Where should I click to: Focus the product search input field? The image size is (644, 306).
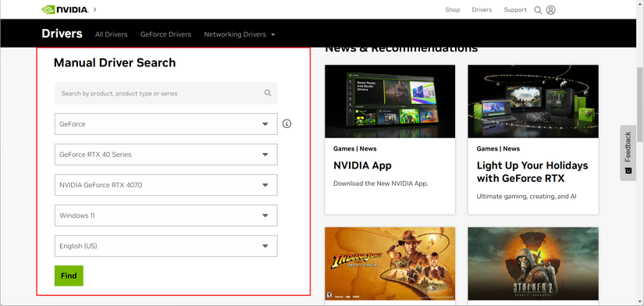click(166, 93)
